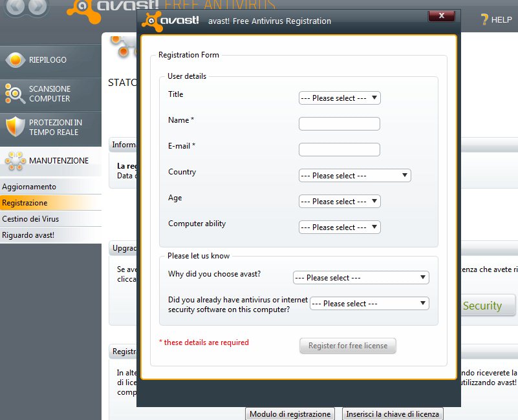Open the Age dropdown
The width and height of the screenshot is (518, 420).
pos(340,202)
